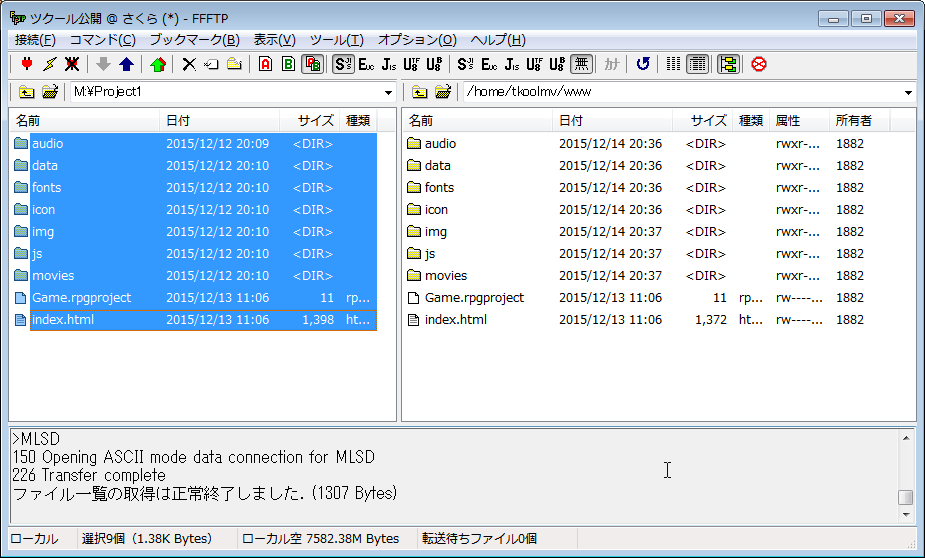The image size is (925, 558).
Task: Open the ブックマーク(B) menu
Action: [194, 40]
